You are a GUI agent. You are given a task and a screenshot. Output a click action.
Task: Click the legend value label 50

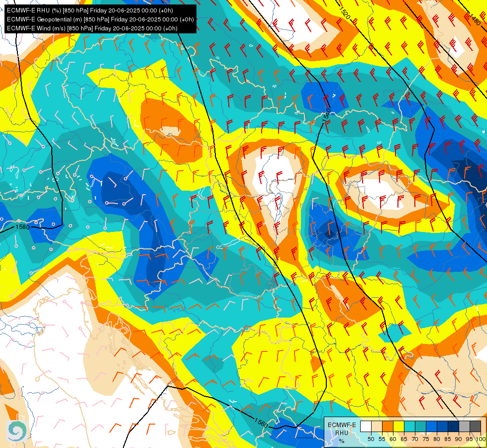tap(371, 439)
